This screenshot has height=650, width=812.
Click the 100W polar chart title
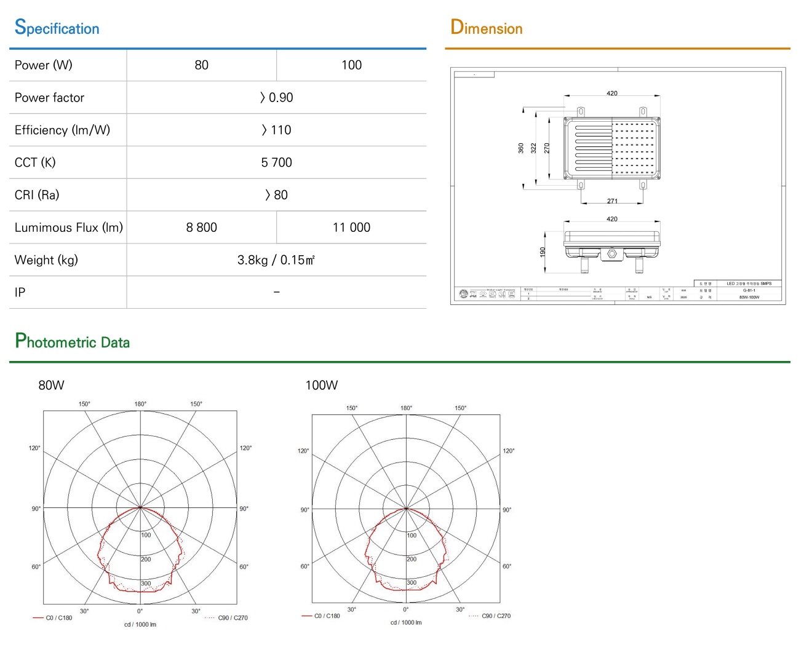pyautogui.click(x=321, y=386)
